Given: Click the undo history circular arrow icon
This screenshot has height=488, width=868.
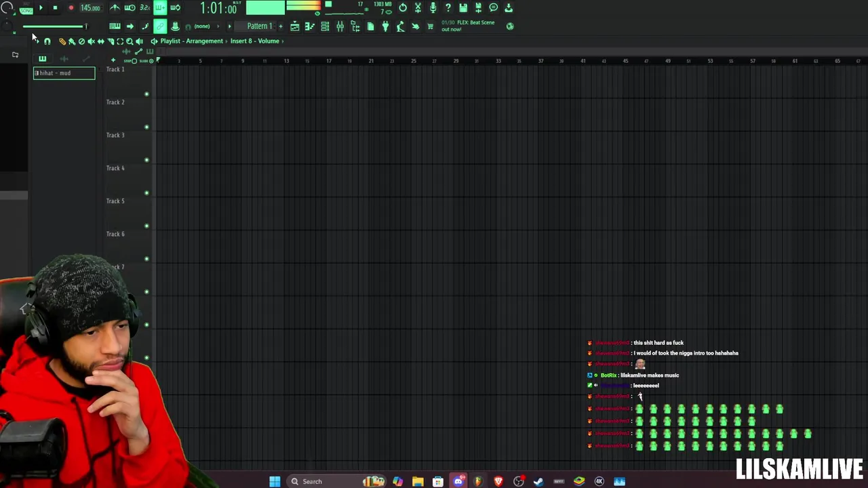Looking at the screenshot, I should pos(403,7).
